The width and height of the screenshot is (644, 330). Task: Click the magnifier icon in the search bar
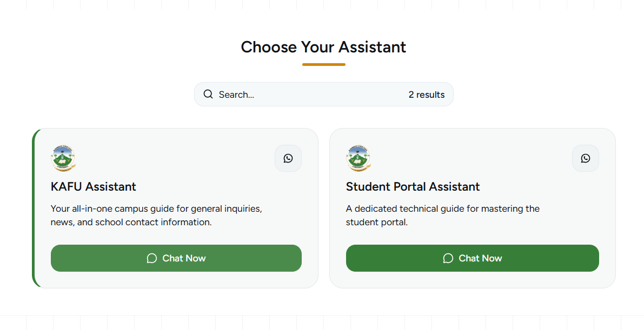click(208, 95)
